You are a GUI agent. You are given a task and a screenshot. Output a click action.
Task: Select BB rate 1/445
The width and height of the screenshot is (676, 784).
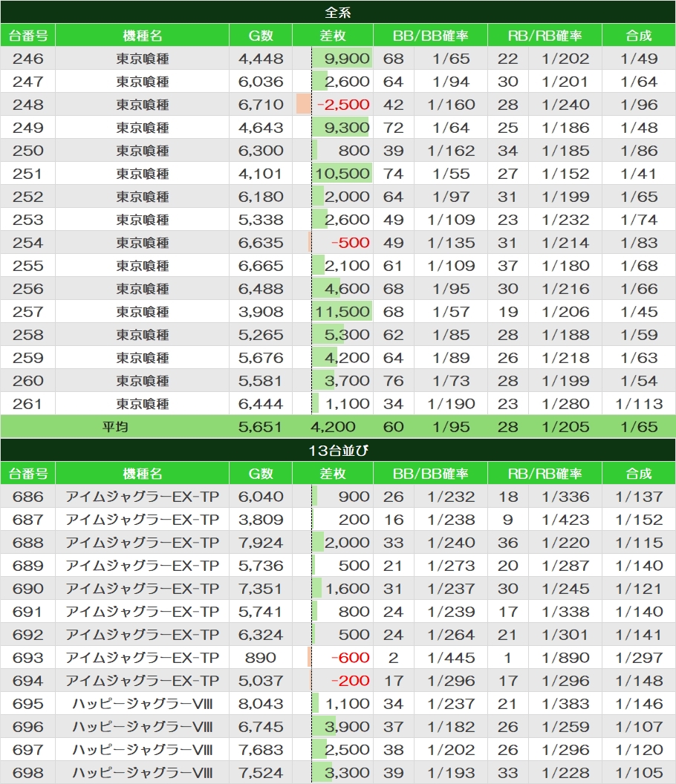(451, 658)
